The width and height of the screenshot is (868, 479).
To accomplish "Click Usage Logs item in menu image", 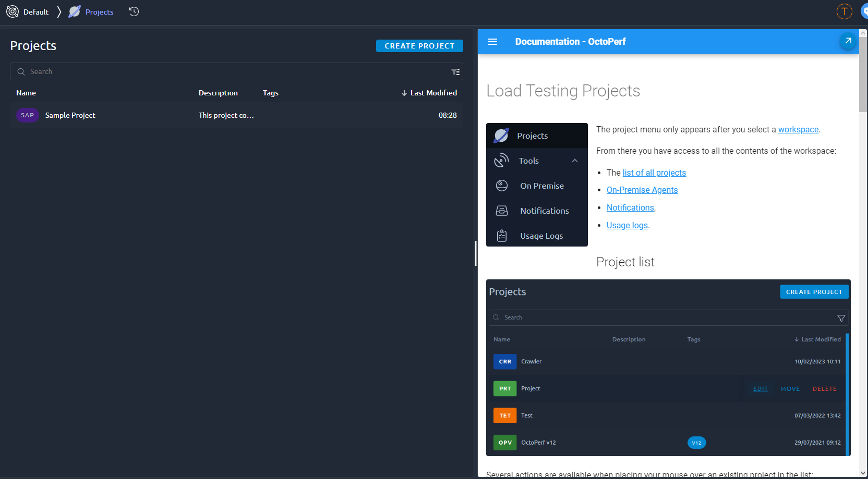I will (x=537, y=236).
